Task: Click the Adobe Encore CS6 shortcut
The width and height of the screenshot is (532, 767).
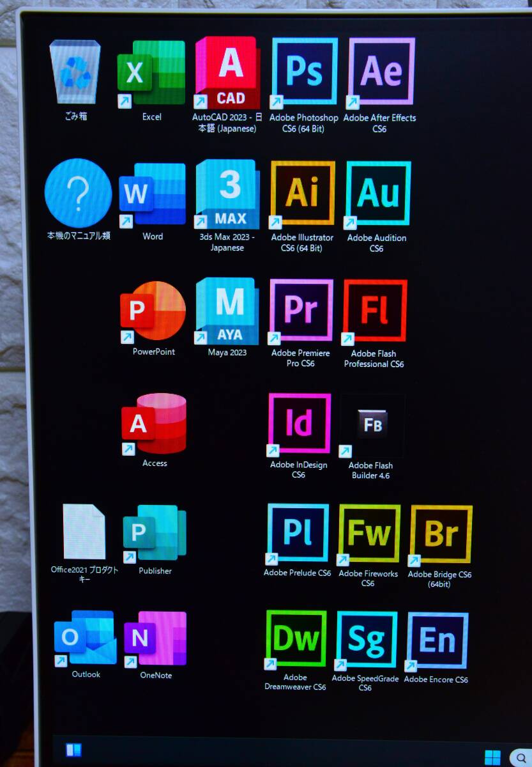Action: (437, 642)
